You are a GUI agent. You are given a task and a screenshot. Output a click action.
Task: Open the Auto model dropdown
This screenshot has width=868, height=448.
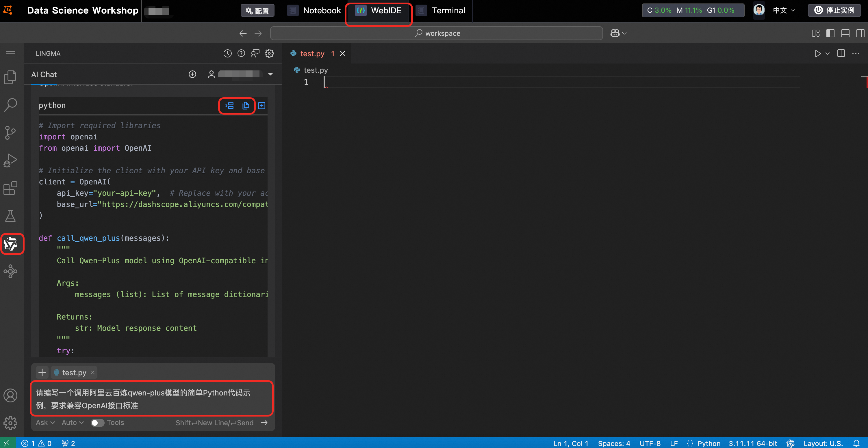click(x=73, y=423)
